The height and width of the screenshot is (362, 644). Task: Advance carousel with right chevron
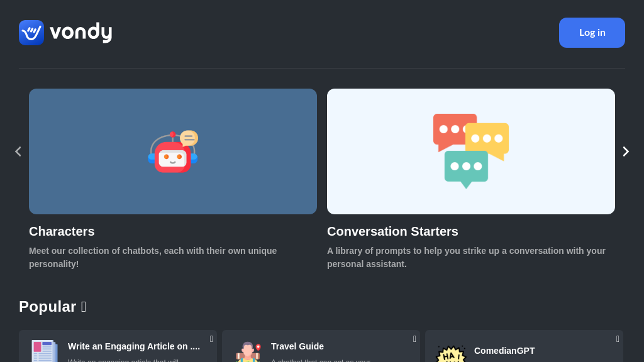coord(626,151)
